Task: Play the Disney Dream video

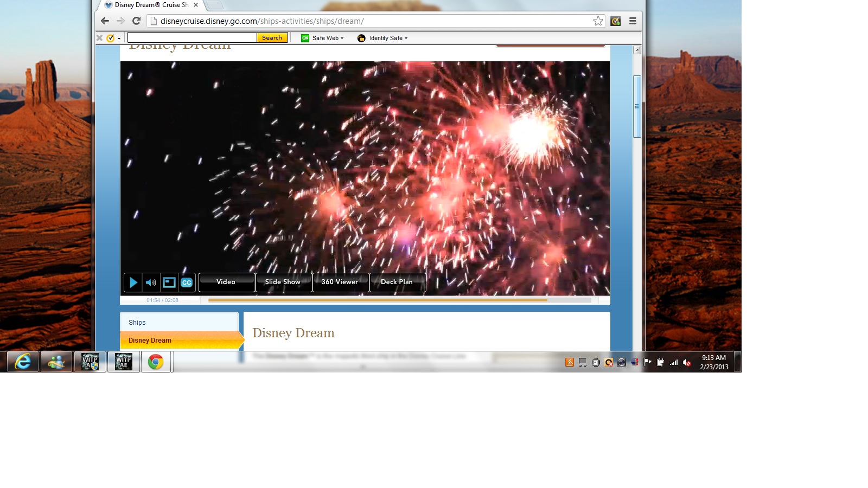Action: click(x=133, y=282)
